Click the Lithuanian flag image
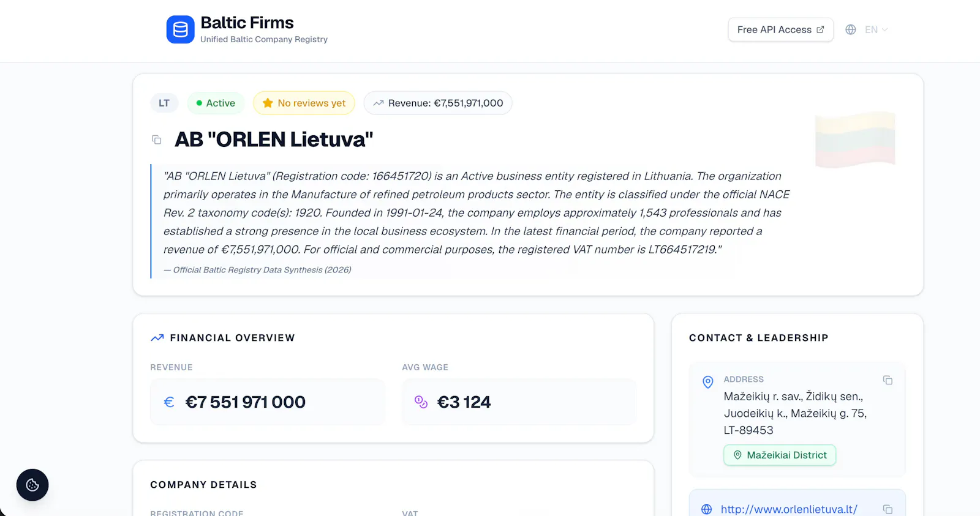The image size is (980, 516). pyautogui.click(x=855, y=139)
